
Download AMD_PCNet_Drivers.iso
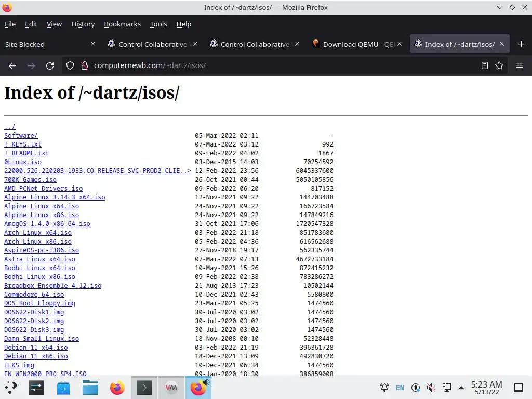coord(44,188)
